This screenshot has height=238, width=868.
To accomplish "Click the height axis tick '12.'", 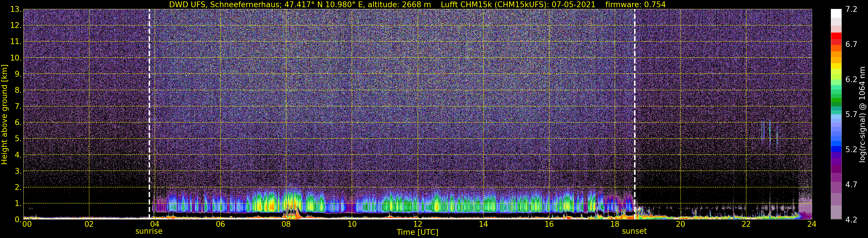I will pos(16,26).
